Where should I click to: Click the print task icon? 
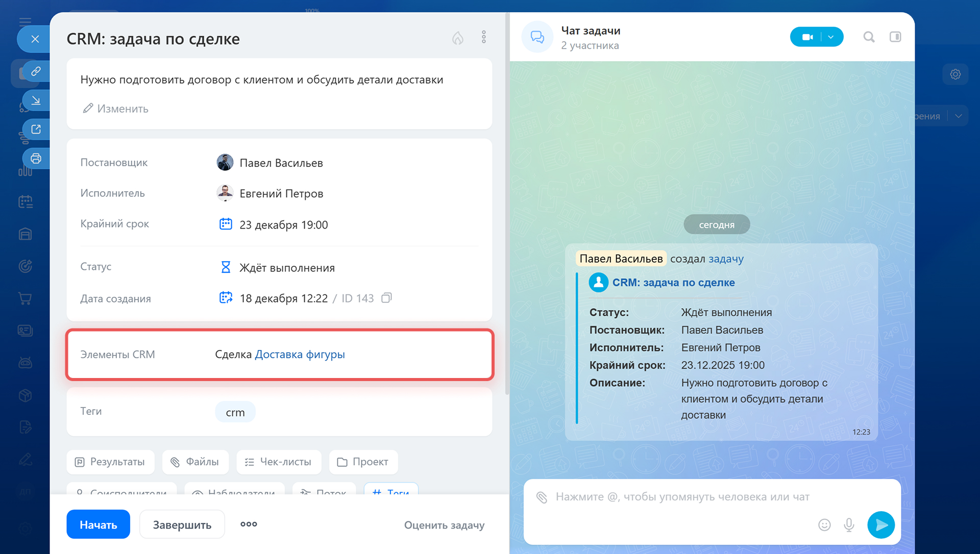point(36,158)
